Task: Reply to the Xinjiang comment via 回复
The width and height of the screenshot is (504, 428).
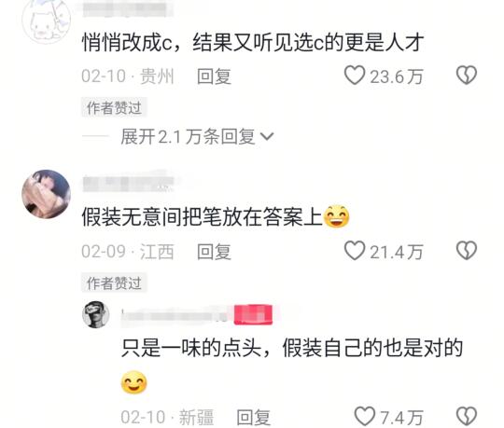Action: tap(253, 417)
